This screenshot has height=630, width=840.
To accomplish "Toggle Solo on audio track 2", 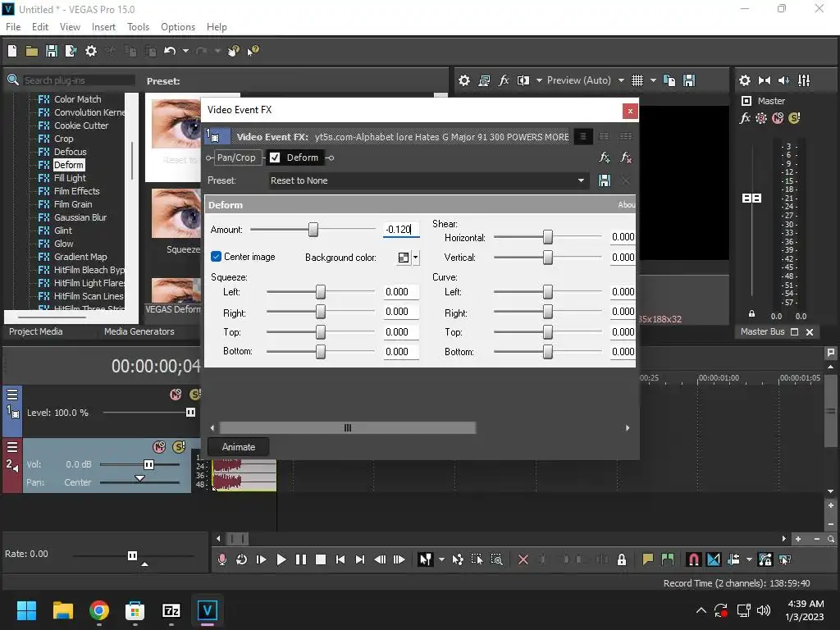I will (x=179, y=447).
